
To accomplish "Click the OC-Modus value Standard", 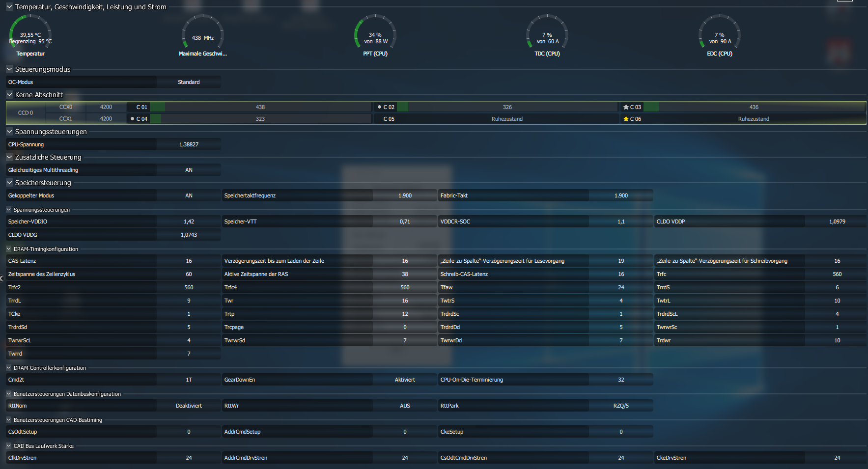I will tap(189, 82).
